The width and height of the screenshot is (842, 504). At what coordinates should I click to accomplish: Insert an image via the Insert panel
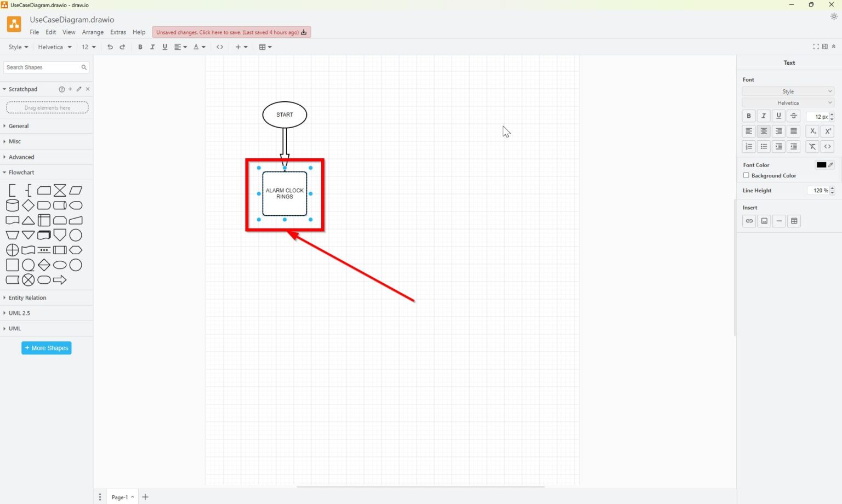point(764,221)
